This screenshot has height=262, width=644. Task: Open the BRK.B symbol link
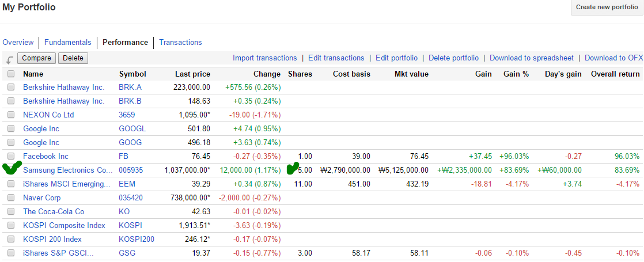tap(129, 101)
